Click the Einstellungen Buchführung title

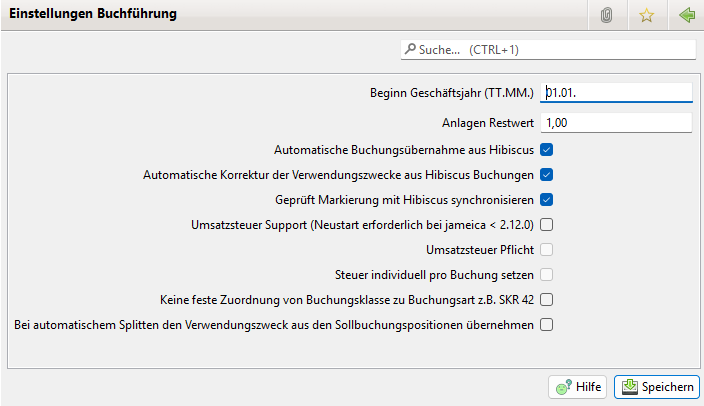94,15
